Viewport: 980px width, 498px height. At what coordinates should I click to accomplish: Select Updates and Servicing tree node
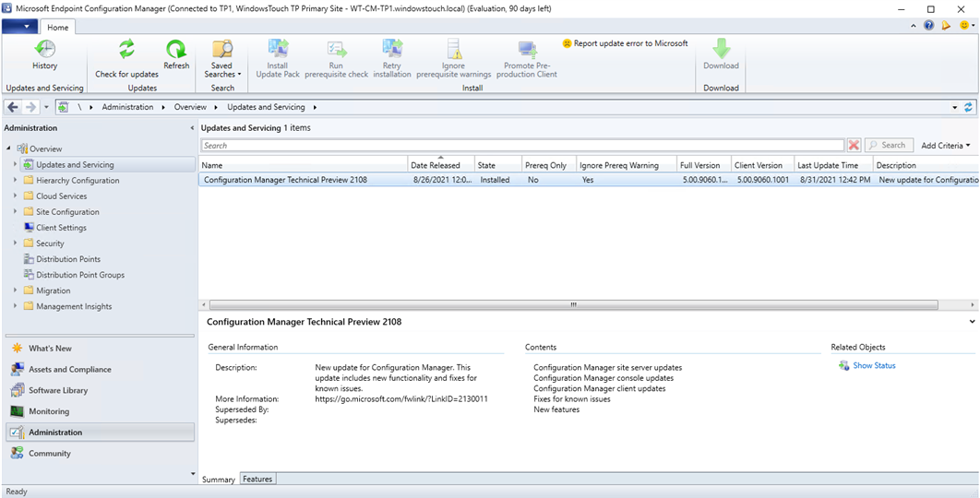(x=75, y=165)
